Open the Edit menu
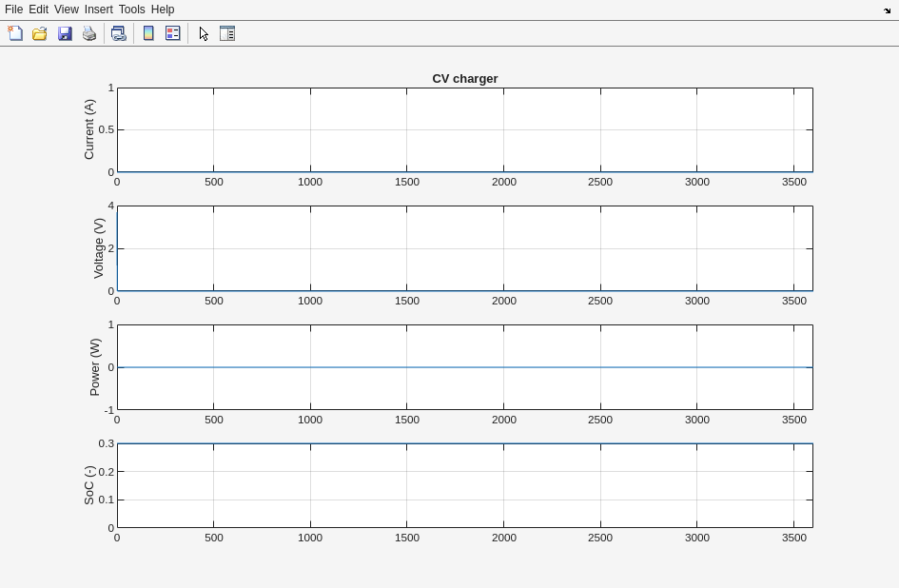Screen dimensions: 899x588 [38, 10]
